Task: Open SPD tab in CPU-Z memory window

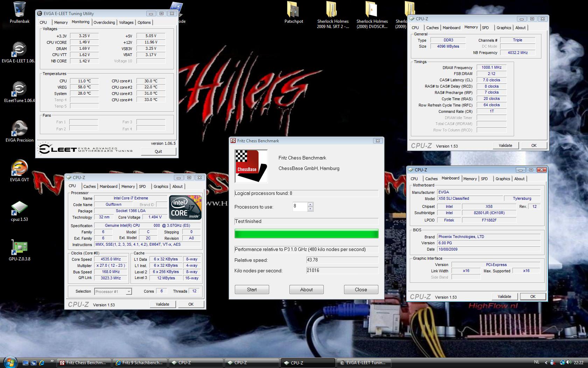Action: pyautogui.click(x=485, y=28)
